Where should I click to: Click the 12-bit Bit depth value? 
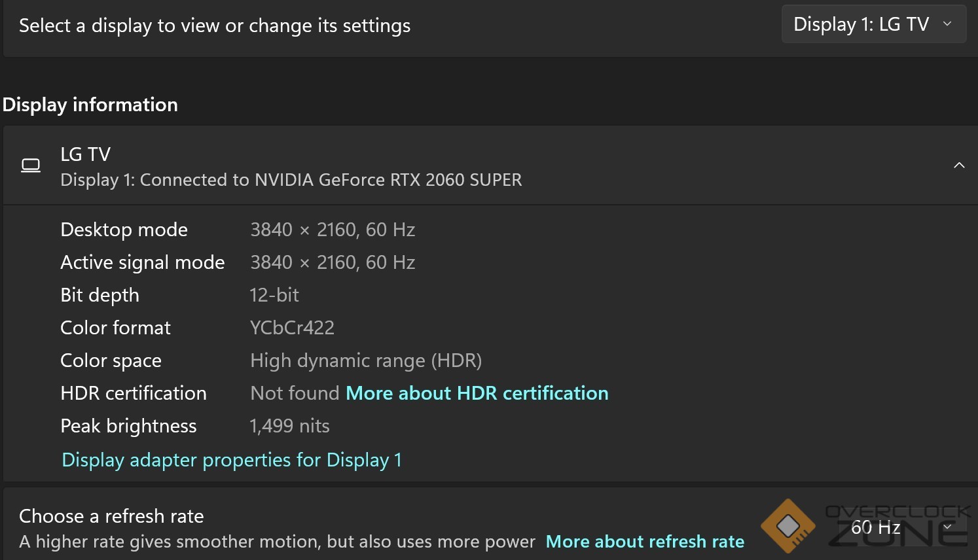click(x=274, y=295)
